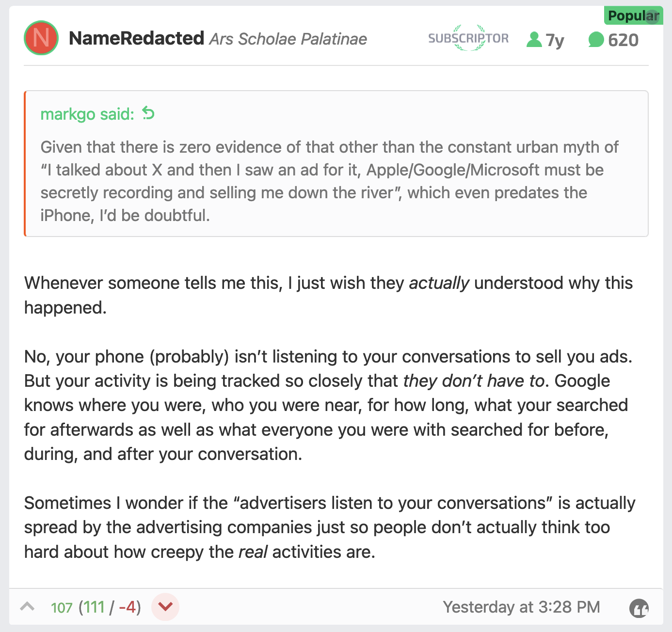This screenshot has width=672, height=632.
Task: Click the Subscriptor laurel badge
Action: point(468,38)
